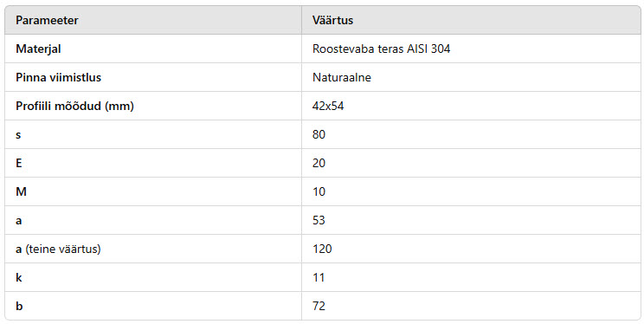This screenshot has width=644, height=324.
Task: Select the E parameter label
Action: (18, 163)
